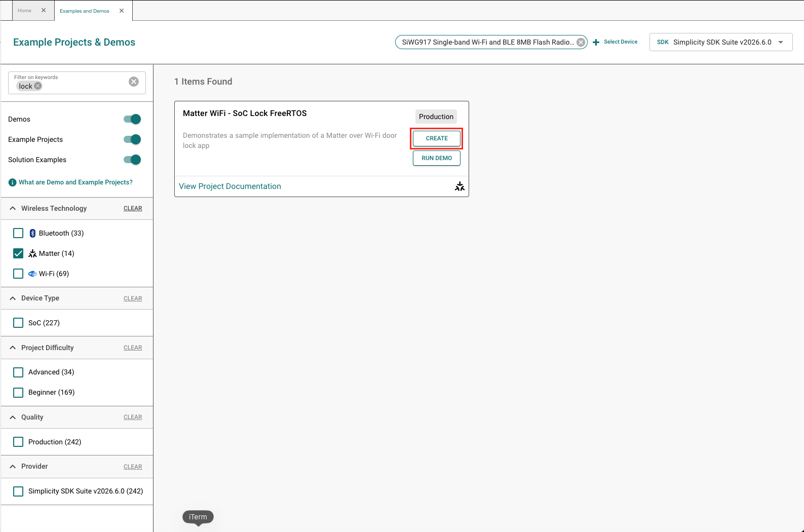Close the Home tab
Image resolution: width=804 pixels, height=532 pixels.
click(x=44, y=10)
